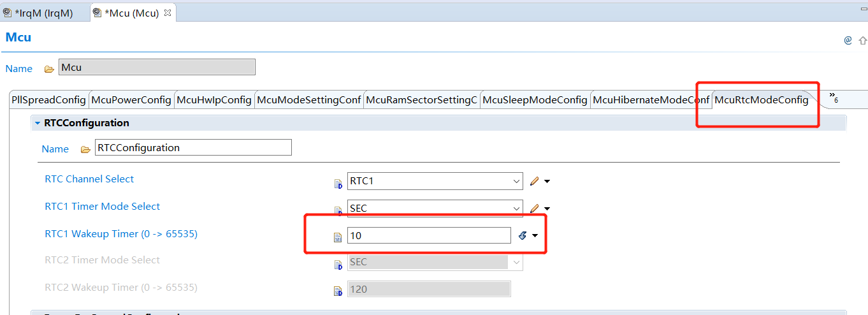The image size is (868, 315).
Task: Click the @ icon in the top right
Action: 848,40
